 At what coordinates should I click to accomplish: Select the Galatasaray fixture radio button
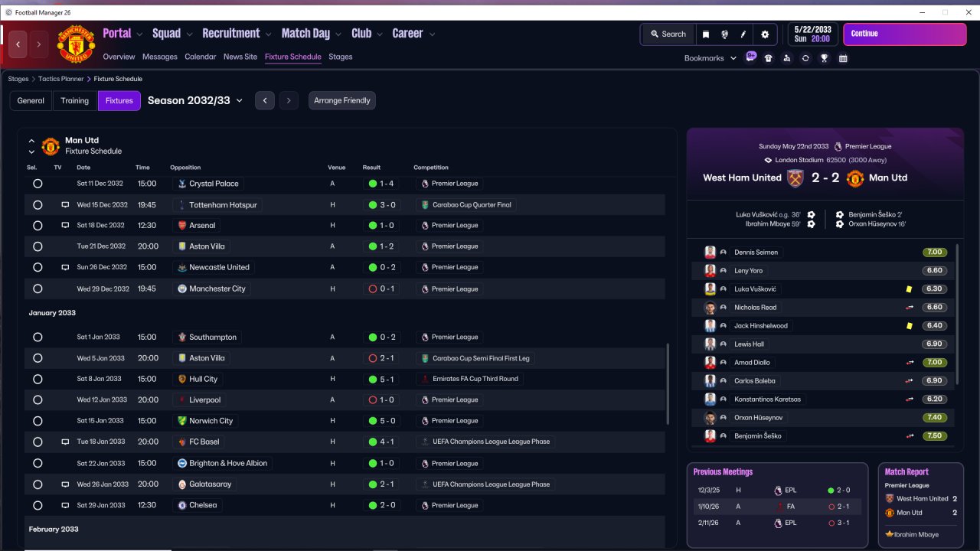pos(38,484)
